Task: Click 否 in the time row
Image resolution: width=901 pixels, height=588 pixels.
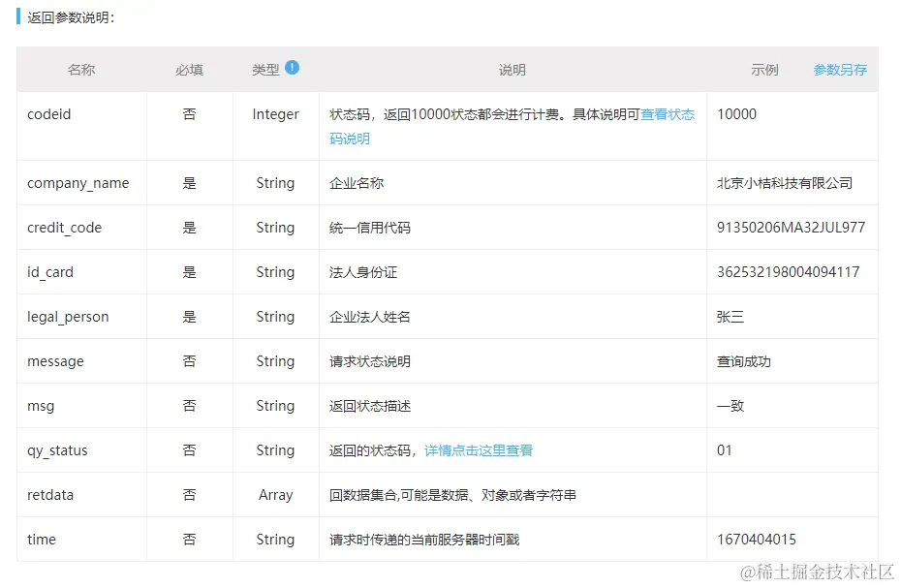Action: pos(190,540)
